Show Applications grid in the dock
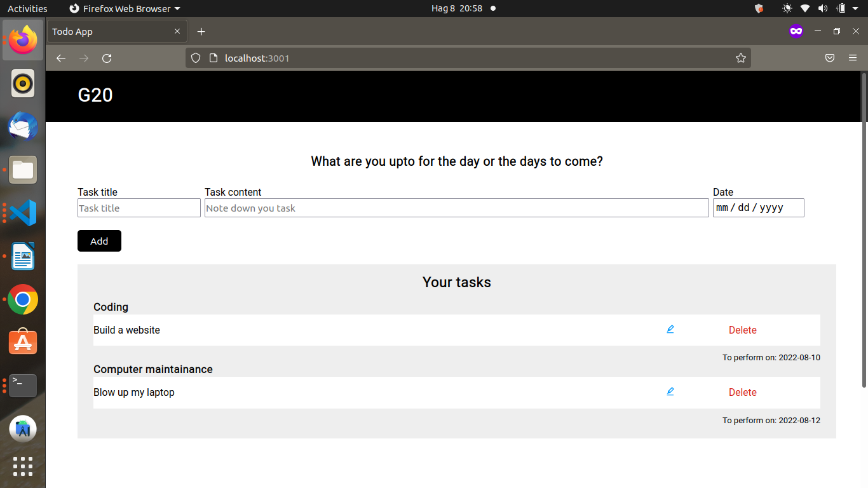 (23, 466)
